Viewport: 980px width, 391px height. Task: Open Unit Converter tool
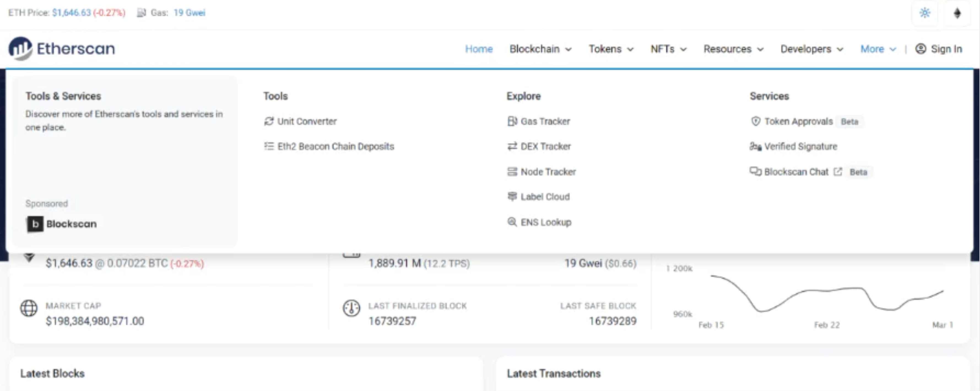(301, 121)
